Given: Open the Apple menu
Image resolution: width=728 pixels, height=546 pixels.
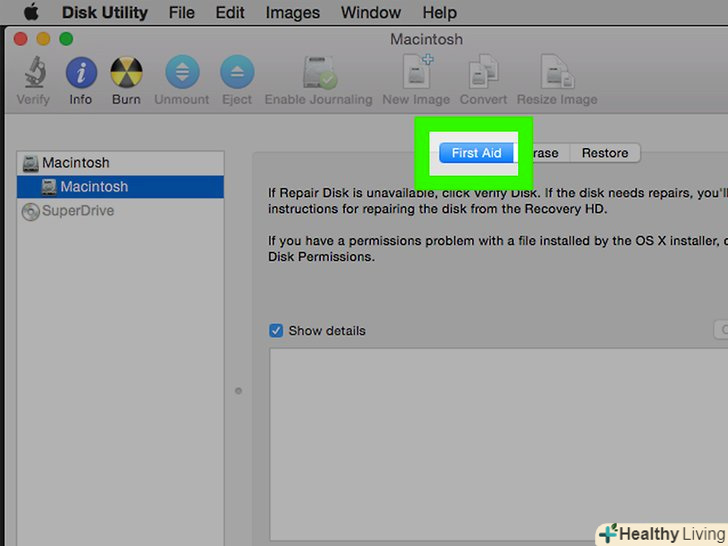Looking at the screenshot, I should click(31, 12).
